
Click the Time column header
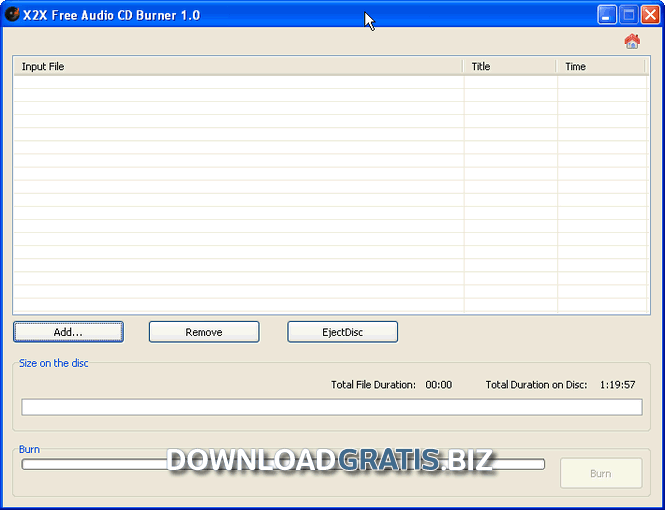(601, 67)
